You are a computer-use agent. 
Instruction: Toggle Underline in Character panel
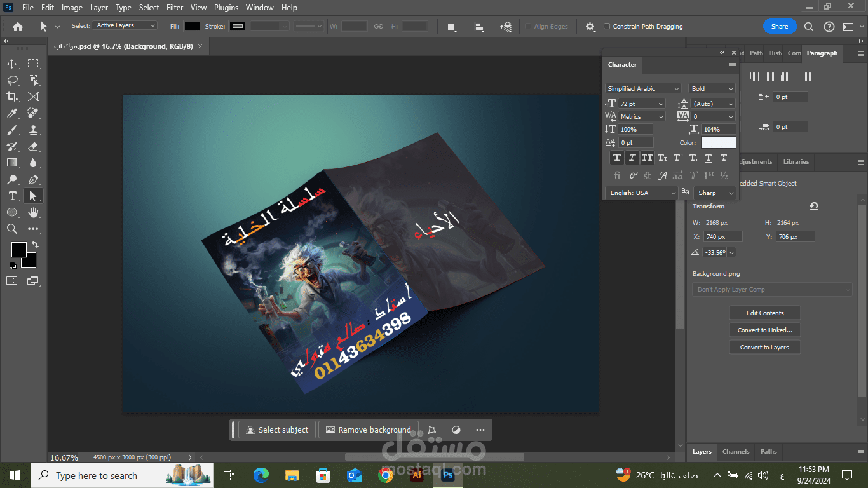[x=709, y=158]
